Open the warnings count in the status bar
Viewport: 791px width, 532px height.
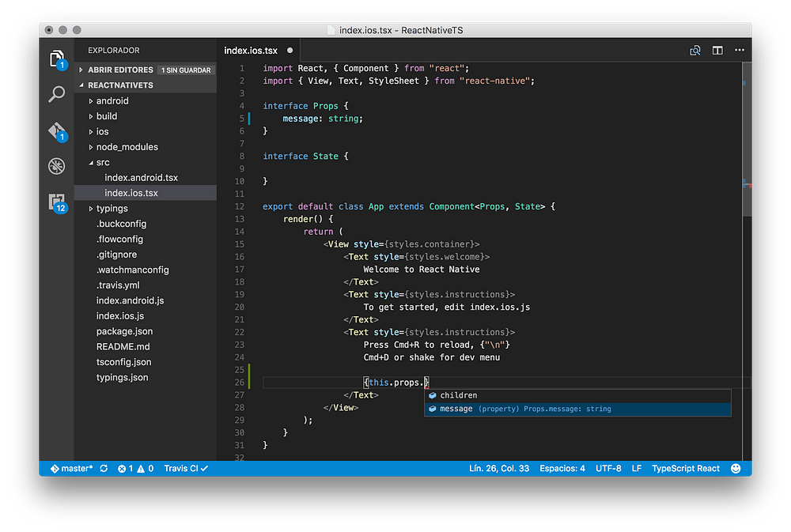[146, 469]
